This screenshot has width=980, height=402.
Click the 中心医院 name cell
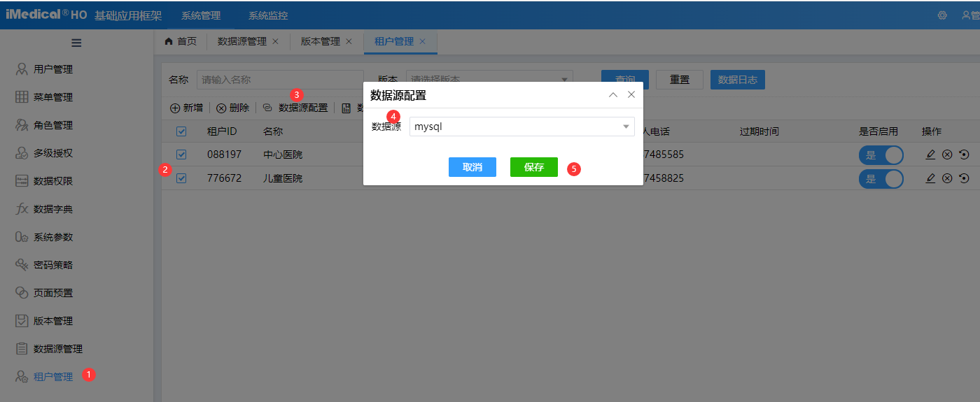click(x=283, y=155)
